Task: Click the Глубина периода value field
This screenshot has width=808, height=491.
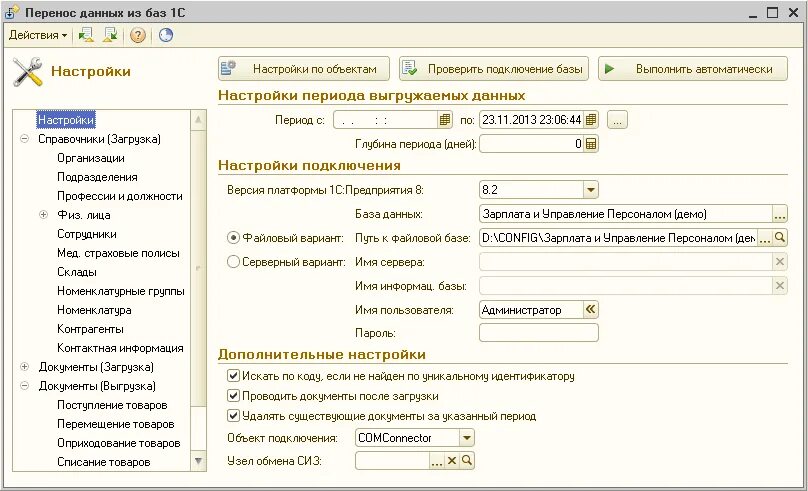Action: coord(532,144)
